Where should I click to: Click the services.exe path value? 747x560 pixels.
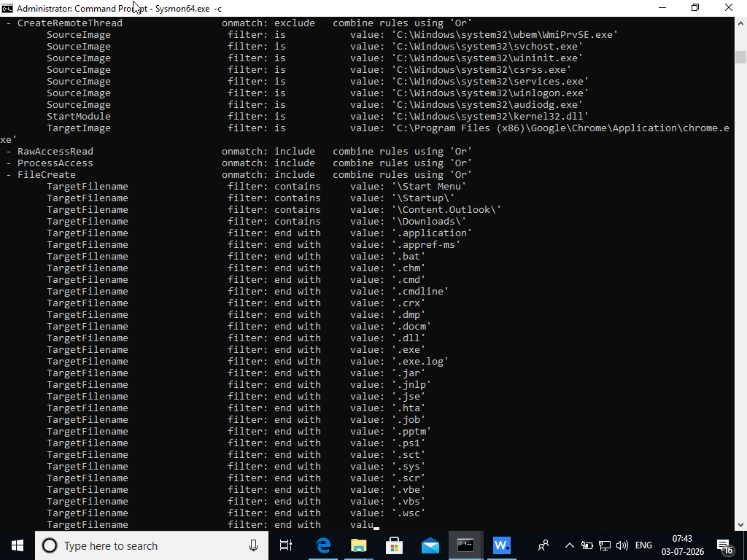click(490, 82)
